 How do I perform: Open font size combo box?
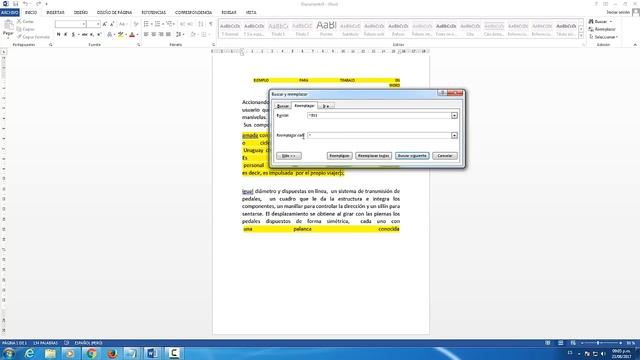(93, 24)
